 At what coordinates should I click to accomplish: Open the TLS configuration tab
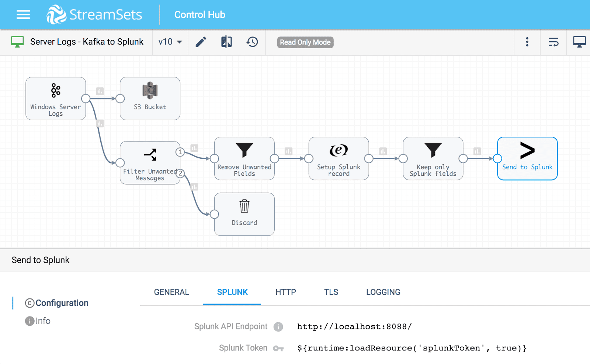coord(331,292)
